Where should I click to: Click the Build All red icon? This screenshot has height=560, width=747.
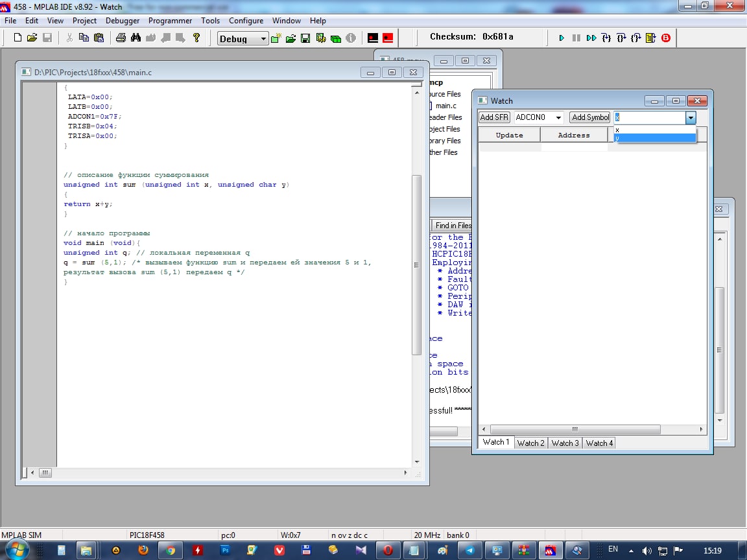(x=388, y=38)
